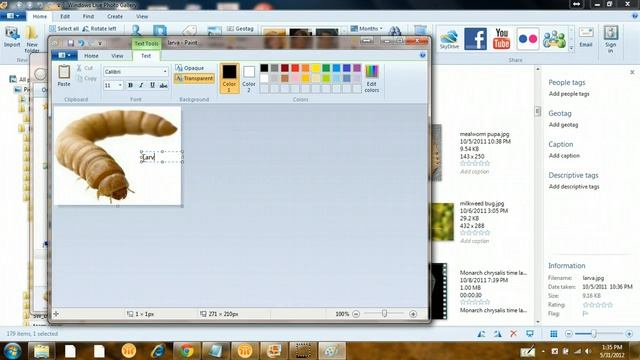640x360 pixels.
Task: Apply strikethrough to the text
Action: point(163,85)
